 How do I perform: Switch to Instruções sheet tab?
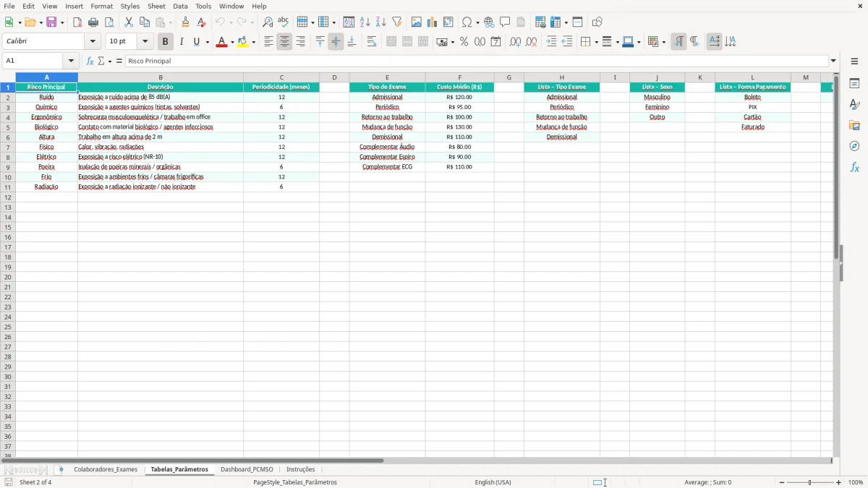[x=300, y=469]
